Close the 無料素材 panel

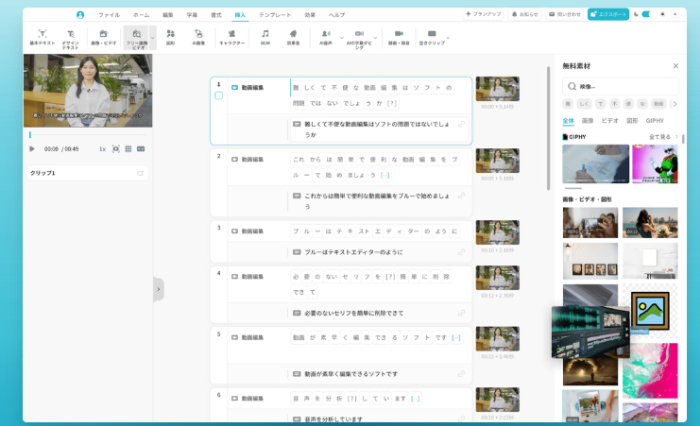(x=675, y=66)
